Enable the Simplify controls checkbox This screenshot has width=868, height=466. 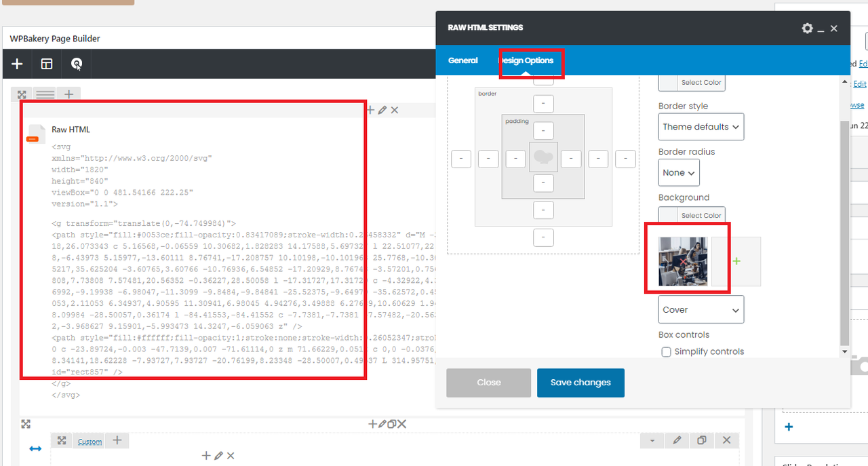(x=666, y=352)
